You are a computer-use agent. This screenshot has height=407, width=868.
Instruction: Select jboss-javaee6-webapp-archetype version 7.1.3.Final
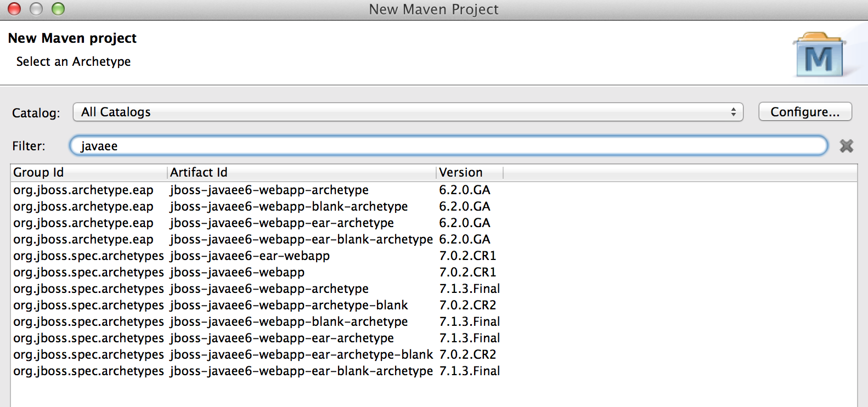coord(433,289)
